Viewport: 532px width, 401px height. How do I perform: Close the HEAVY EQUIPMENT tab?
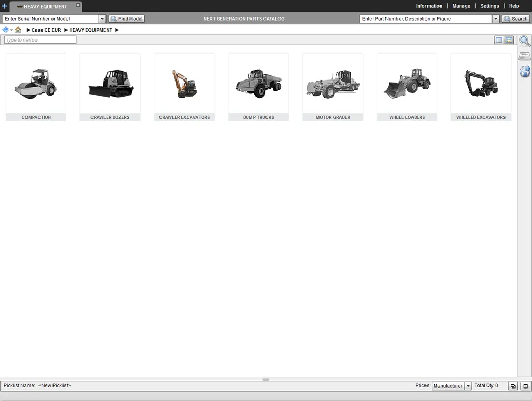pos(78,5)
